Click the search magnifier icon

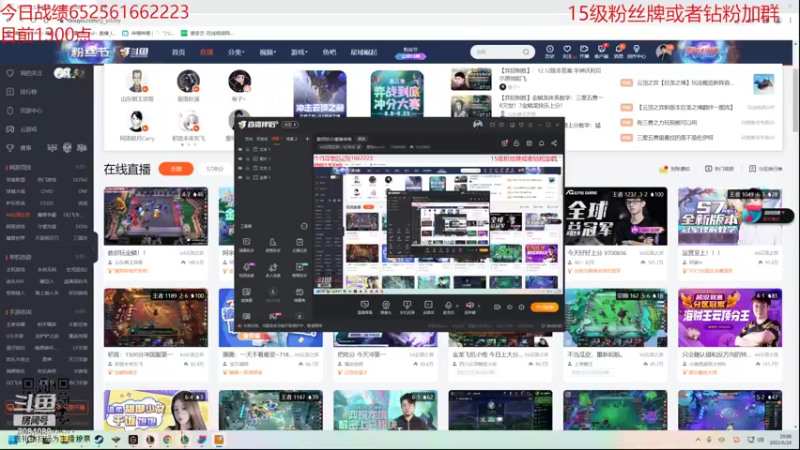pyautogui.click(x=526, y=52)
